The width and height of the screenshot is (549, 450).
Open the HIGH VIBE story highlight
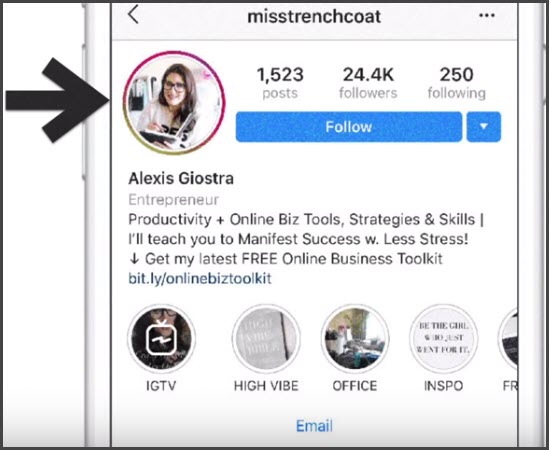coord(266,338)
